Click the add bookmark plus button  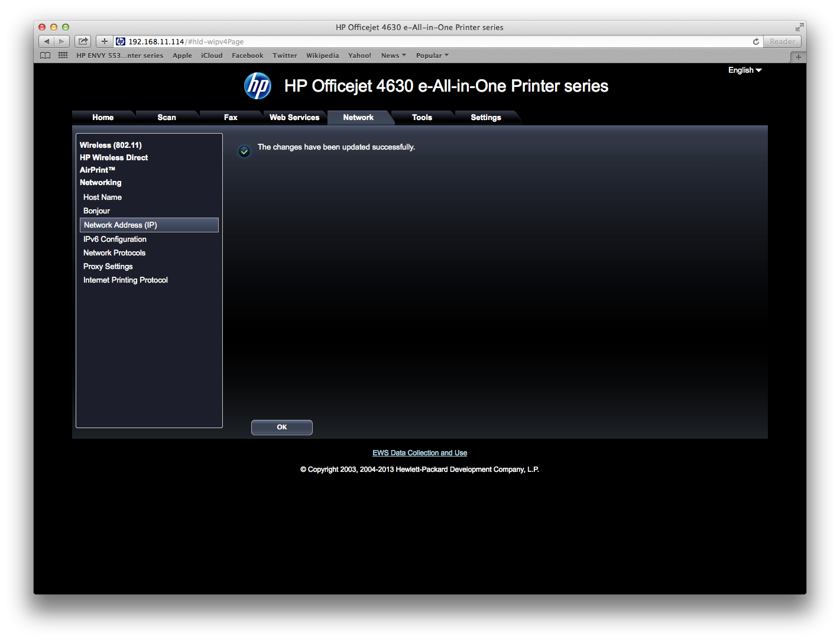[x=105, y=41]
